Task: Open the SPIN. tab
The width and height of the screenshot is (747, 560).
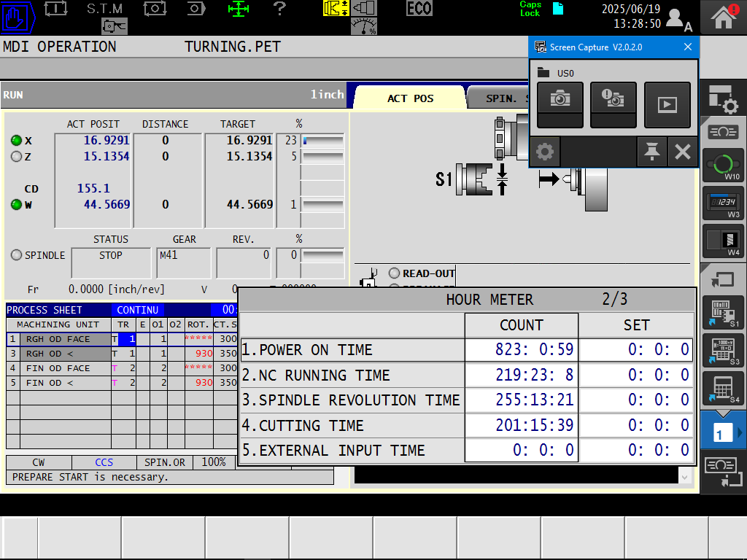Action: click(x=500, y=98)
